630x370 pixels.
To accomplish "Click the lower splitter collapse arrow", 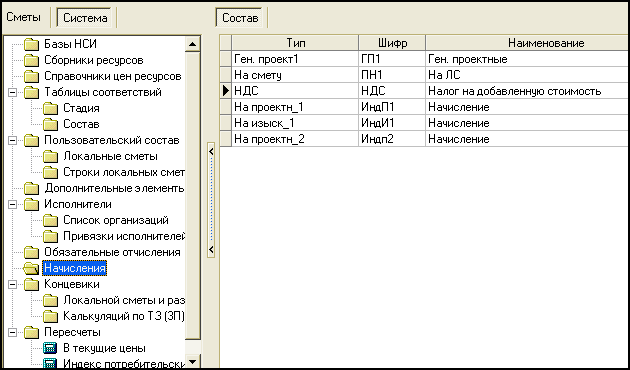I will point(211,249).
